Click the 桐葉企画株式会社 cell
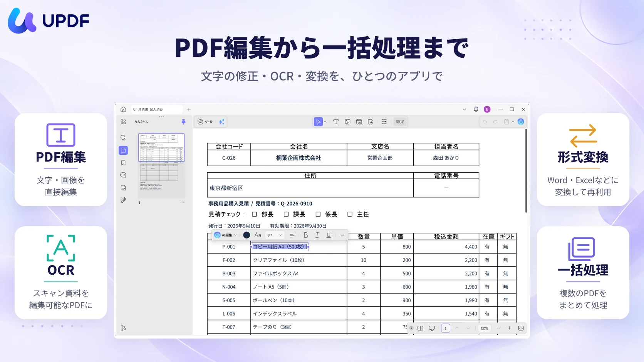Screen dimensions: 644x362 click(x=299, y=158)
